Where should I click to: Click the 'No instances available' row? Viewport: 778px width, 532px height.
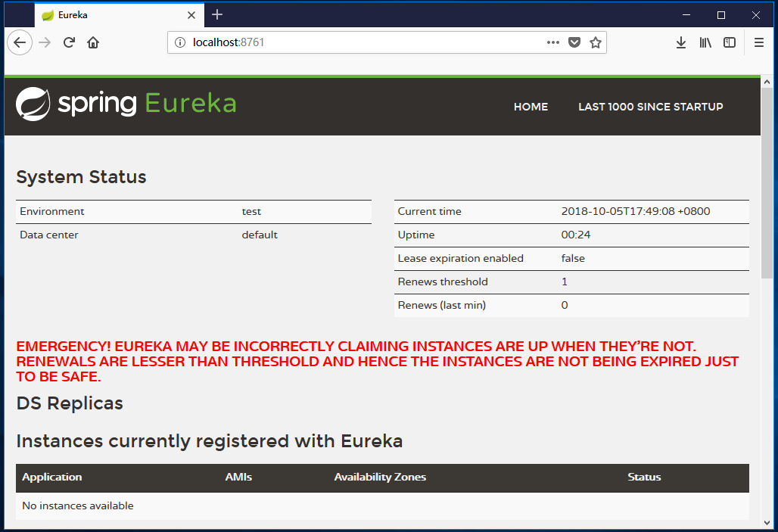click(382, 506)
